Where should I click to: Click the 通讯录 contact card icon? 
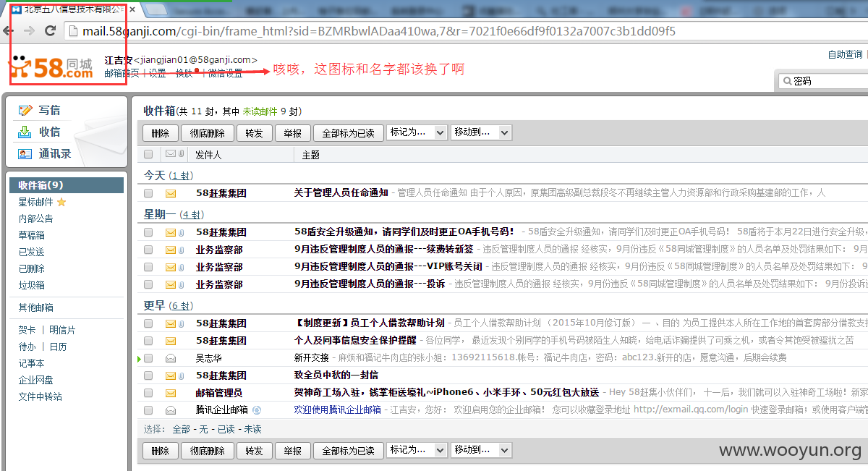click(25, 153)
